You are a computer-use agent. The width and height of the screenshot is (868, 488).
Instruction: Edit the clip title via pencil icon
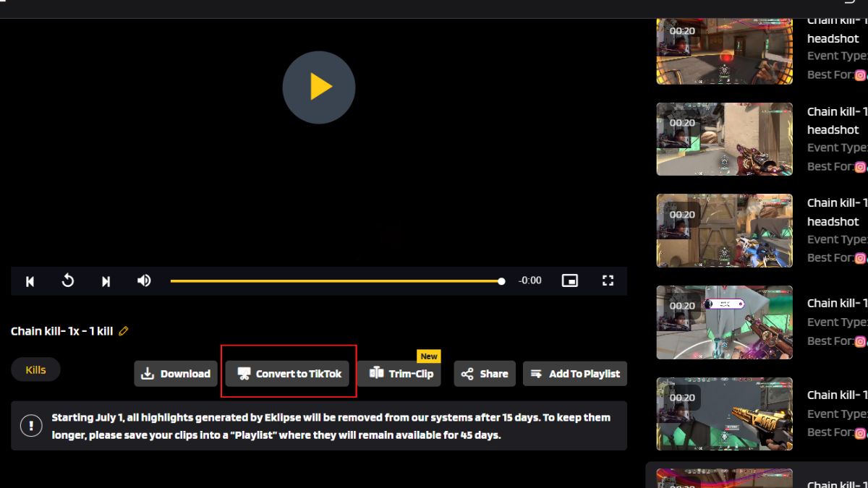(x=123, y=331)
